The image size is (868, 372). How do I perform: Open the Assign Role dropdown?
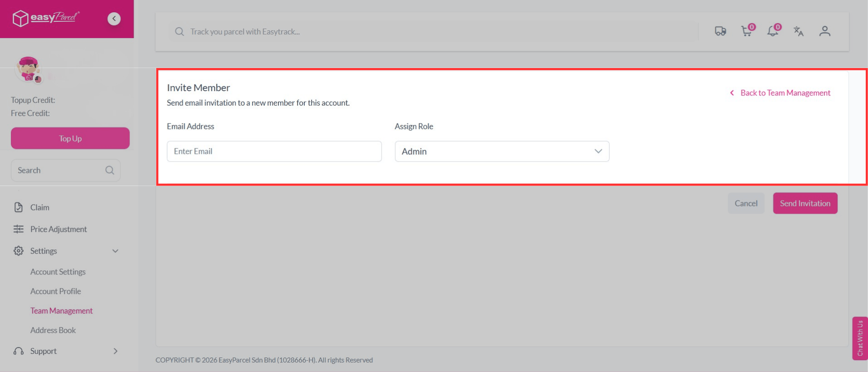point(502,152)
